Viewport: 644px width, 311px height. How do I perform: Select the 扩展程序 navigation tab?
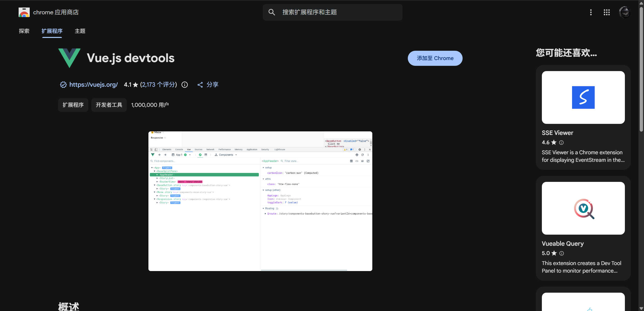52,31
